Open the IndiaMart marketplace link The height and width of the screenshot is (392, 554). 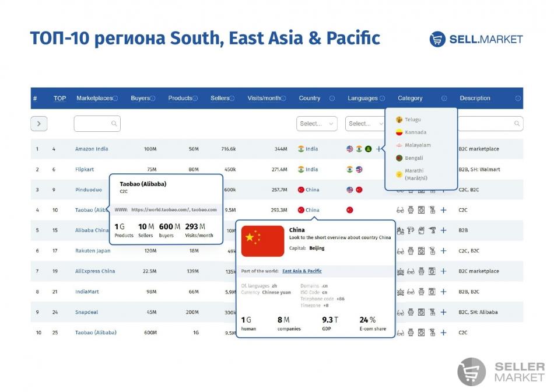(87, 292)
